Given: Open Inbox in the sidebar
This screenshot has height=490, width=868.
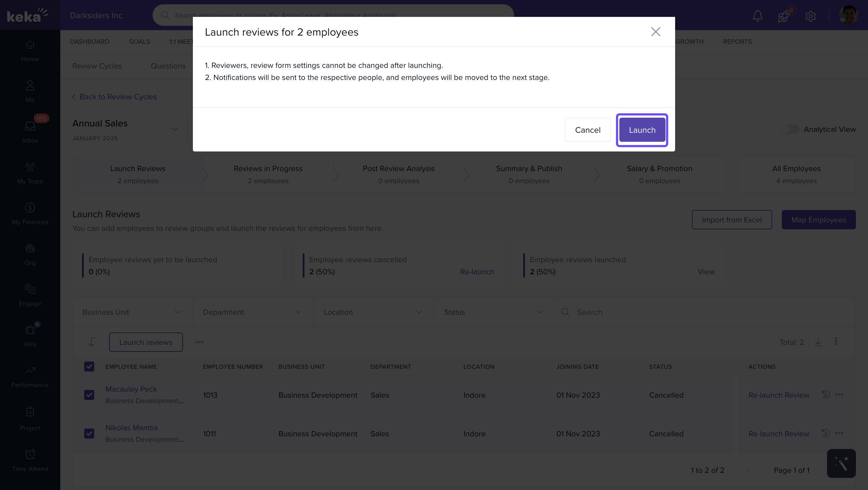Looking at the screenshot, I should click(30, 132).
